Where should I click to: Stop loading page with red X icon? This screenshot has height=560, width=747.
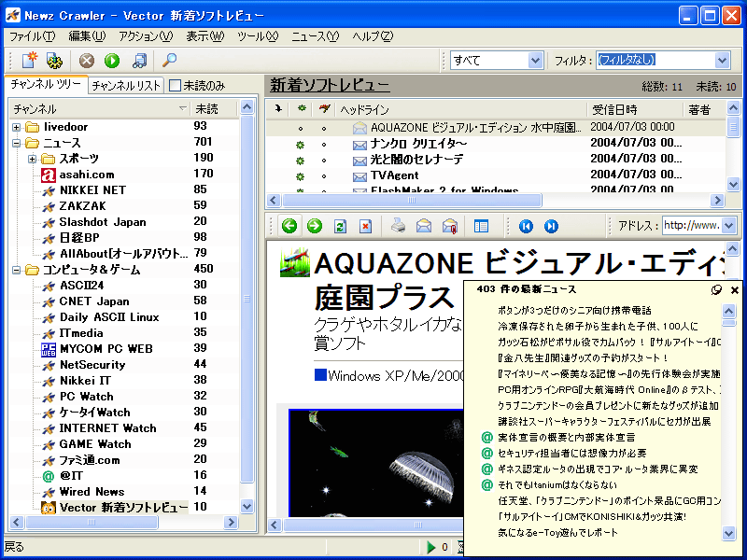click(x=365, y=226)
